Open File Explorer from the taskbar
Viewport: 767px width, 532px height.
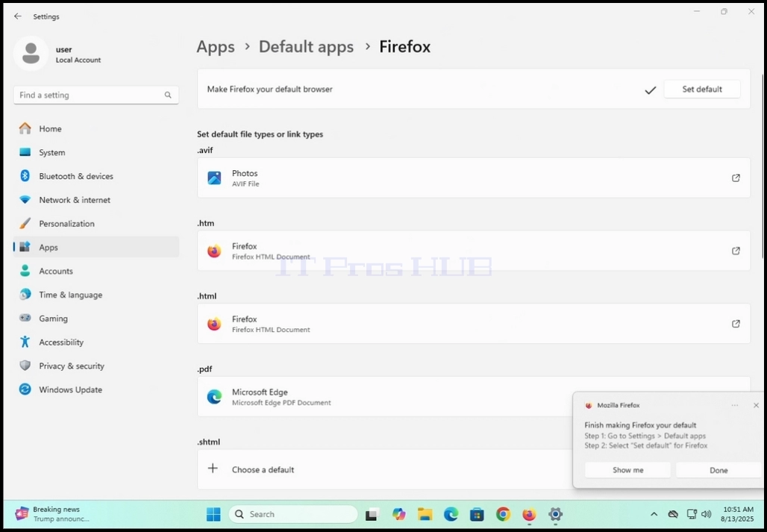tap(425, 514)
